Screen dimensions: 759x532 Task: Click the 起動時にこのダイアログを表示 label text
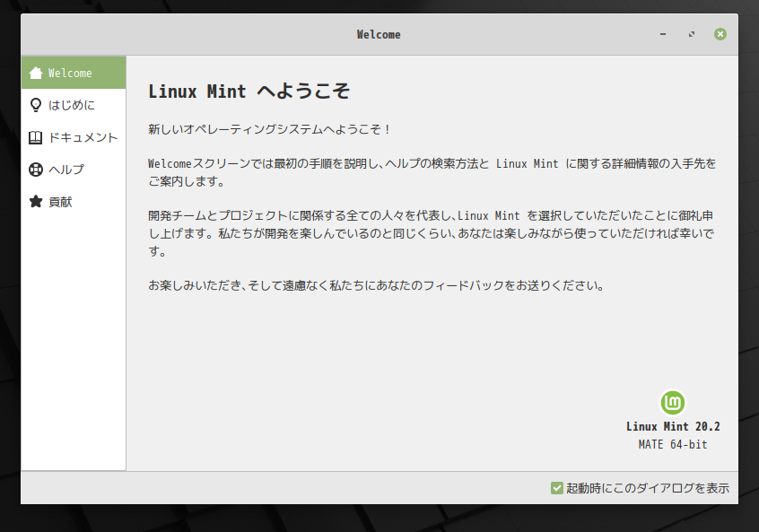coord(648,488)
